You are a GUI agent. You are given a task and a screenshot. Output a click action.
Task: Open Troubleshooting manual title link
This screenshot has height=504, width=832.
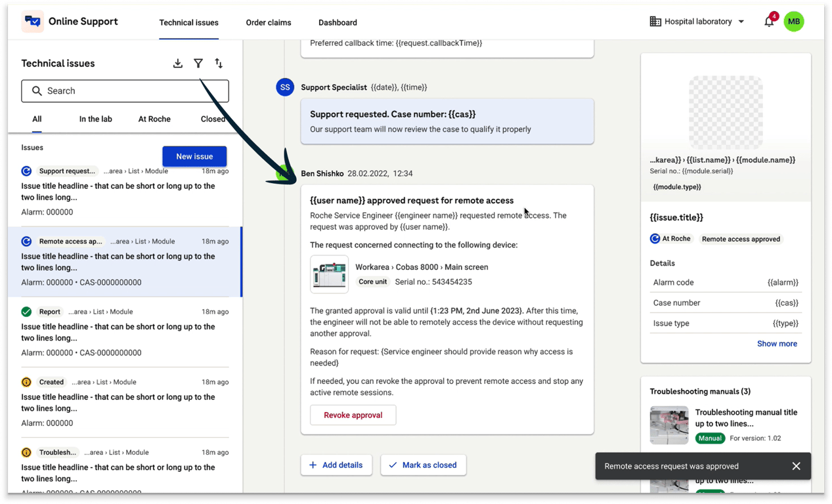746,418
